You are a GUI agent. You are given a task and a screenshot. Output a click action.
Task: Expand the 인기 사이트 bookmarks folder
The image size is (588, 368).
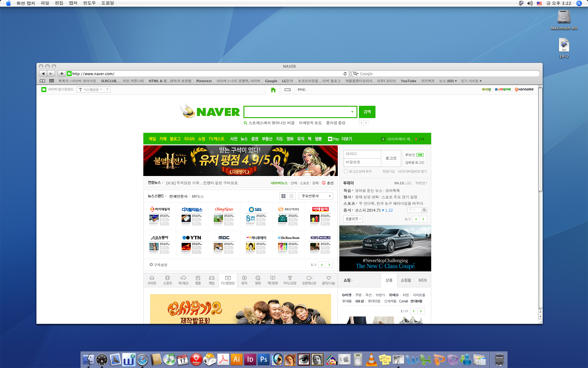[x=471, y=81]
